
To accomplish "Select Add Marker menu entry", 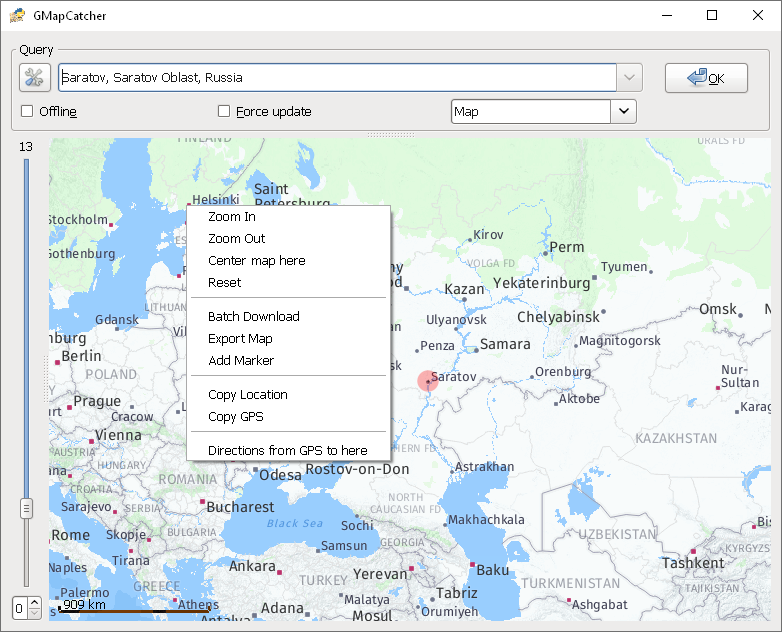I will pyautogui.click(x=288, y=360).
